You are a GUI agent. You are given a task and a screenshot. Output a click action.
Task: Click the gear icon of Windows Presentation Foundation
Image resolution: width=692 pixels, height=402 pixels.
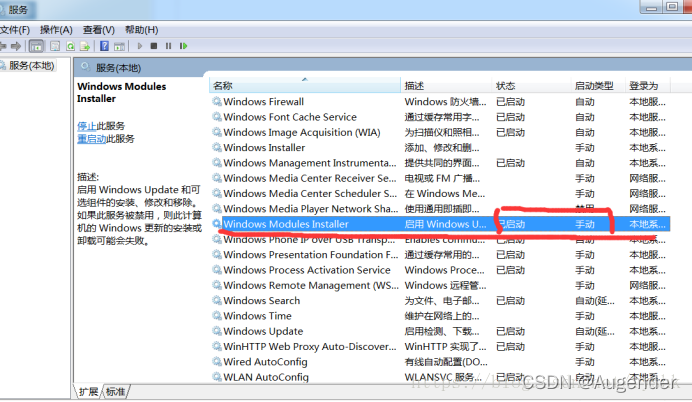tap(217, 255)
